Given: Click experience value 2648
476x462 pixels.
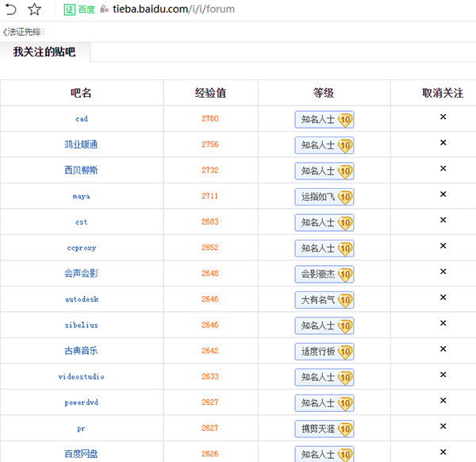Looking at the screenshot, I should (210, 273).
